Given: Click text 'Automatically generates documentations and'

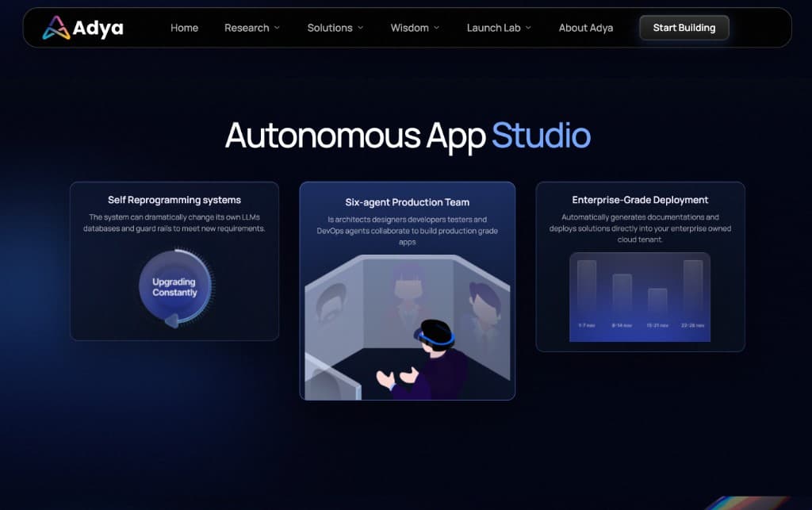Looking at the screenshot, I should click(640, 217).
